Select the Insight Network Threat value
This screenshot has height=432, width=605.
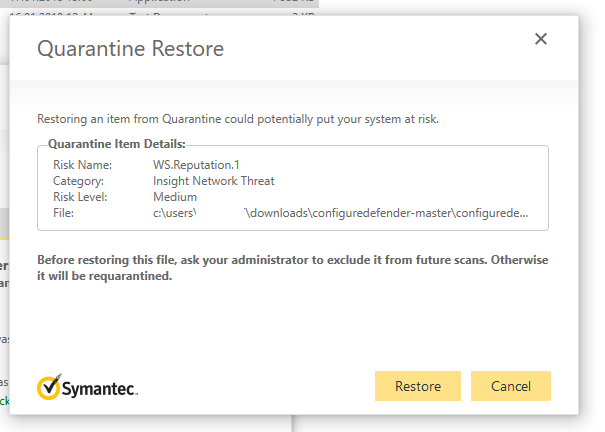(x=213, y=181)
